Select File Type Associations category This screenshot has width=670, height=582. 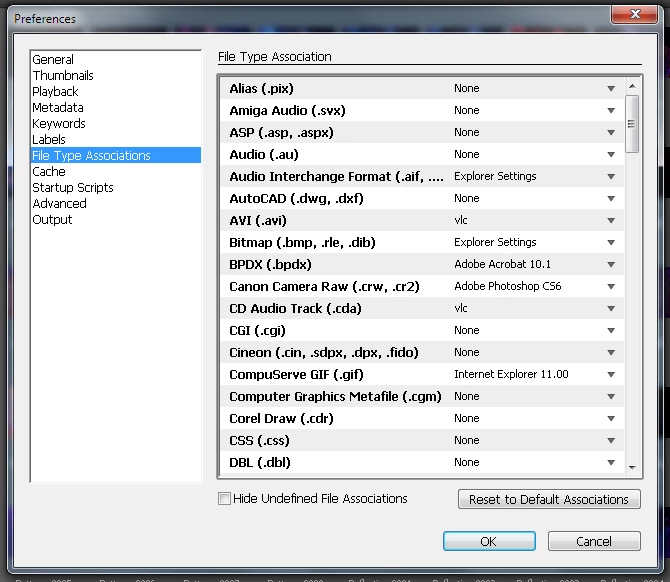point(115,155)
